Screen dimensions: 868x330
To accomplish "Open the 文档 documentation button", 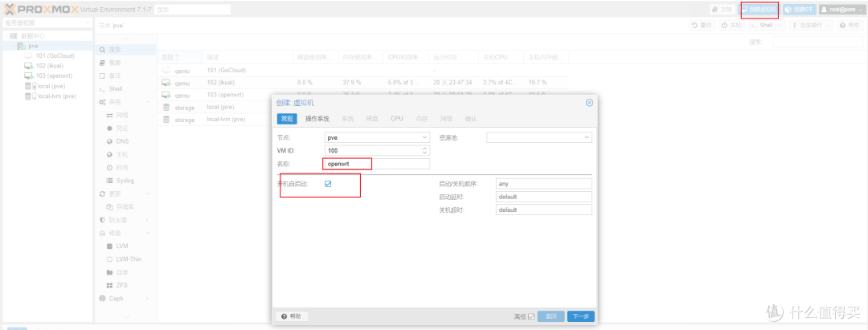I will click(722, 10).
